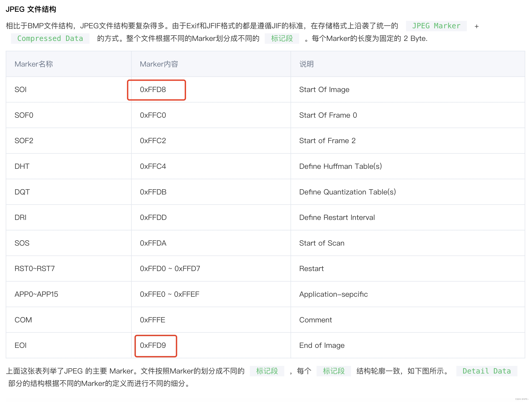This screenshot has height=402, width=532.
Task: Select the '0xFFFE' value cell
Action: click(x=211, y=320)
